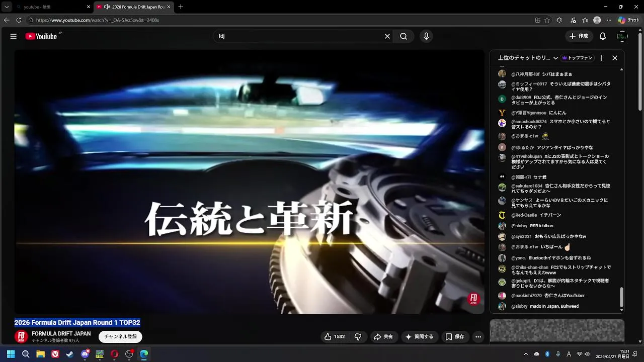Add this page to favorites star
Viewport: 644px width, 362px height.
pos(547,20)
